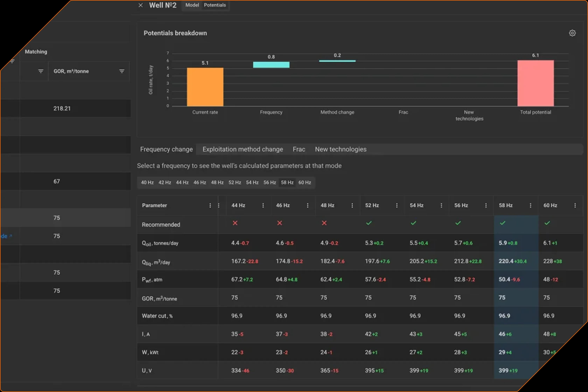The image size is (588, 392).
Task: Click the 67 GOR cell
Action: [x=57, y=182]
